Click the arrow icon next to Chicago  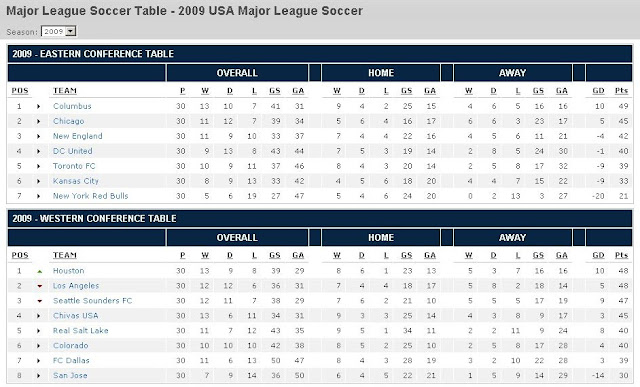38,122
